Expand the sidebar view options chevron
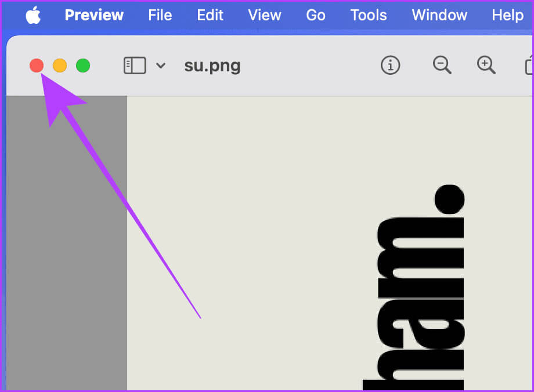The height and width of the screenshot is (392, 534). 161,66
